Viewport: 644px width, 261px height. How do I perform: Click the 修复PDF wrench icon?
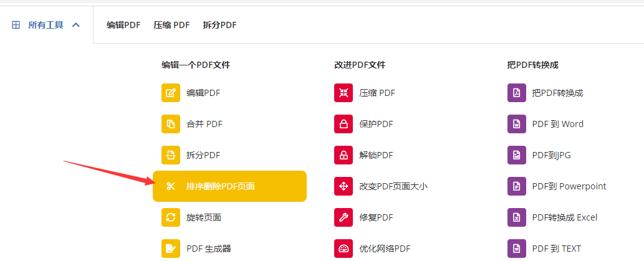(344, 217)
